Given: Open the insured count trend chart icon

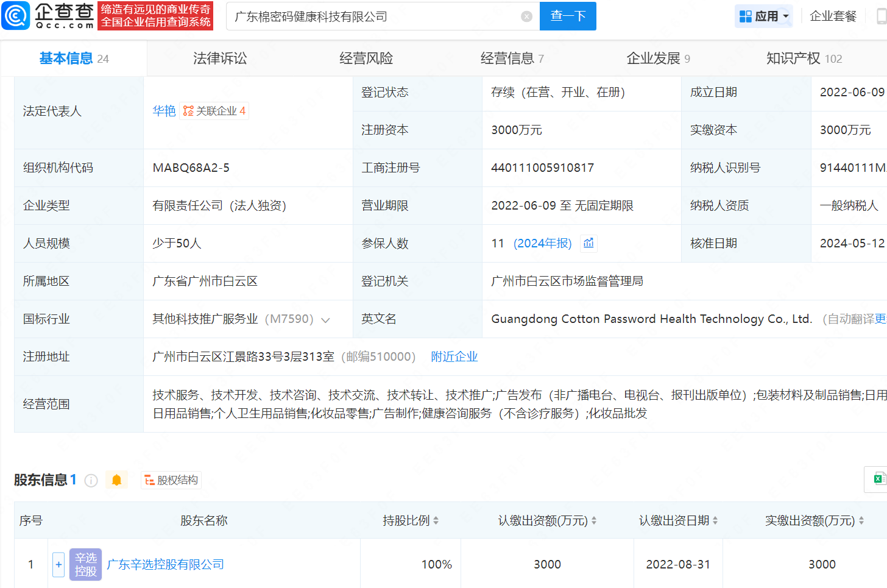Looking at the screenshot, I should click(x=588, y=243).
